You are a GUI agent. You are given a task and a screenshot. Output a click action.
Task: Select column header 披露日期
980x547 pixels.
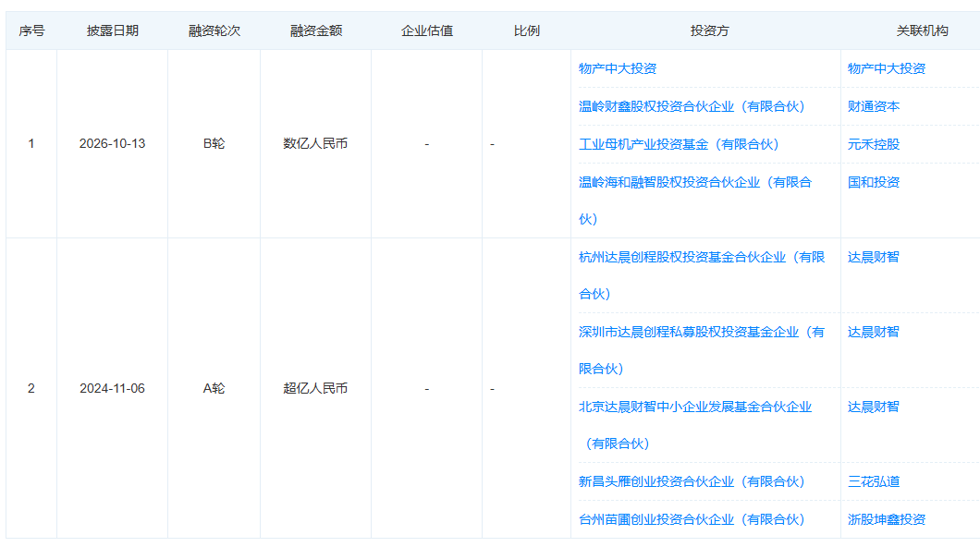113,30
